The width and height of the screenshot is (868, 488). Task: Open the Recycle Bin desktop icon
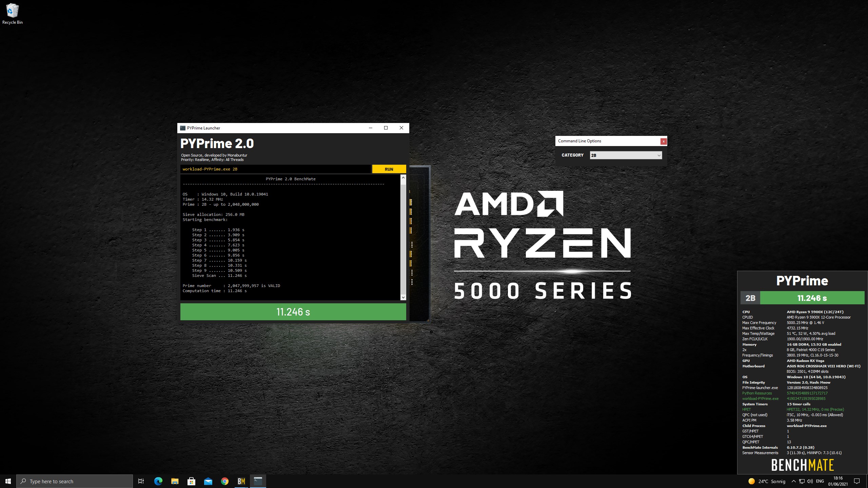pyautogui.click(x=13, y=14)
